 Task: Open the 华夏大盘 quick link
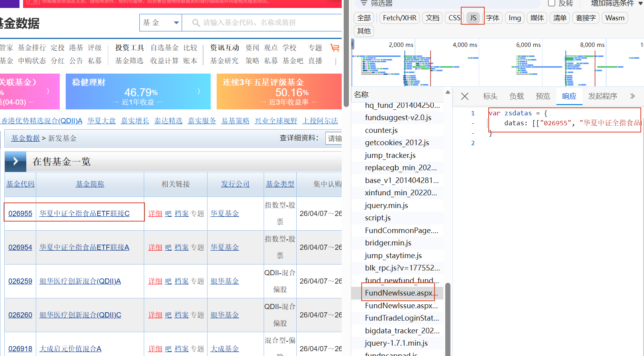(102, 121)
